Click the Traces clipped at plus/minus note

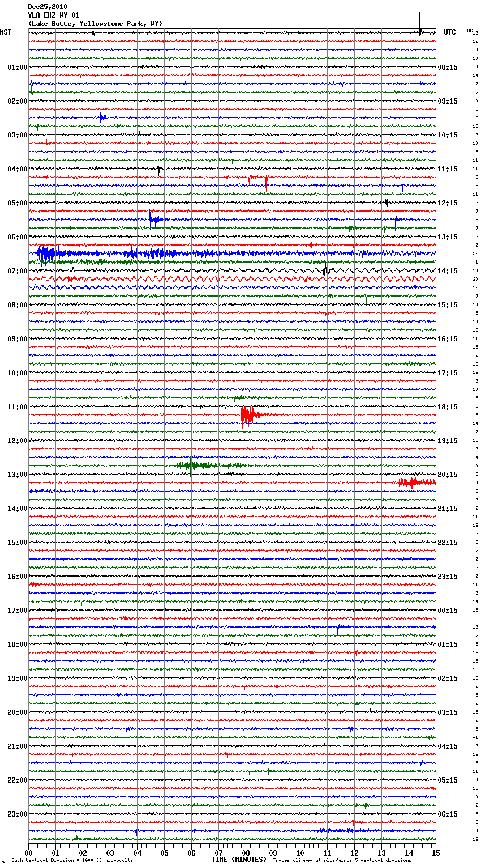[342, 861]
